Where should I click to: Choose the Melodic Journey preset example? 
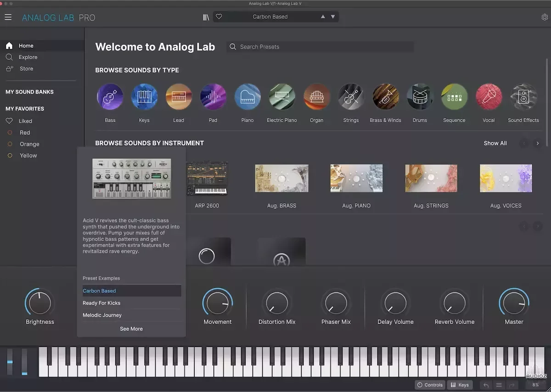132,315
